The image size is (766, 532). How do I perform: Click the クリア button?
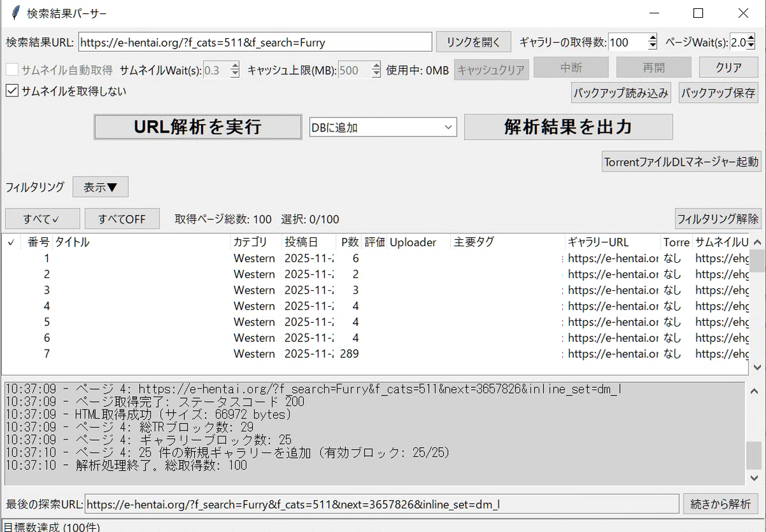[x=728, y=68]
